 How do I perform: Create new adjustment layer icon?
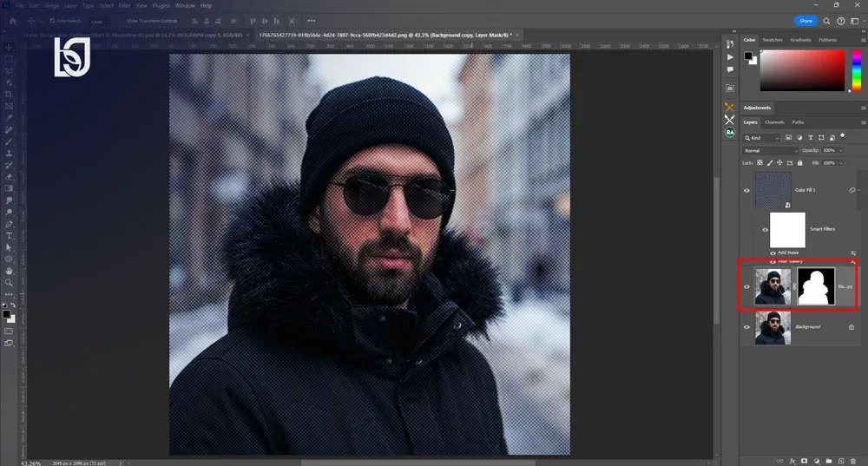click(x=817, y=461)
